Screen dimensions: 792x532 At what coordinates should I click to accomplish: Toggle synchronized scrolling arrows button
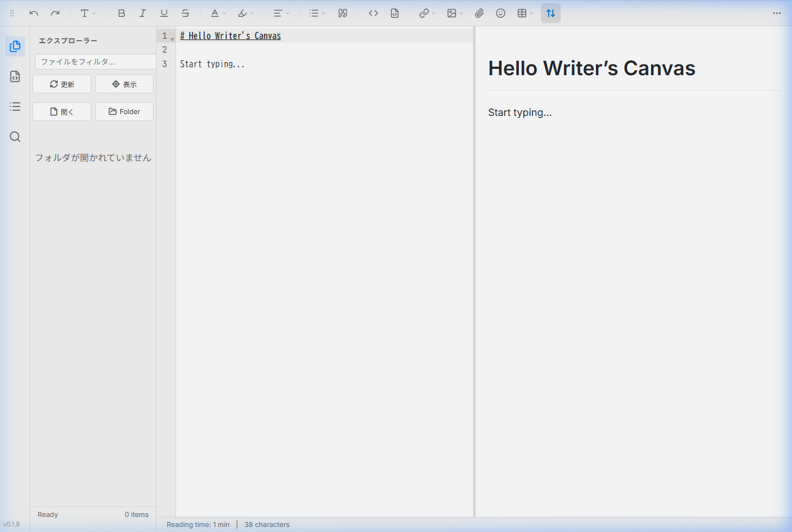tap(551, 13)
